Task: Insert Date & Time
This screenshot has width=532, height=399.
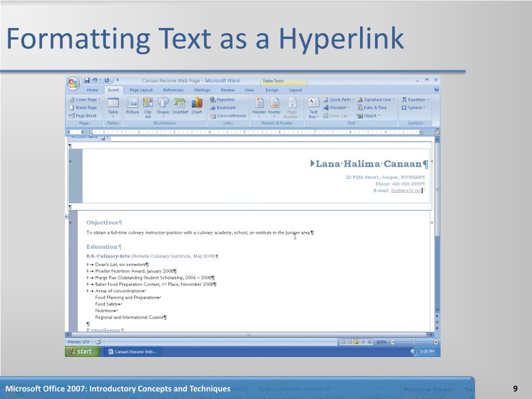Action: [372, 108]
